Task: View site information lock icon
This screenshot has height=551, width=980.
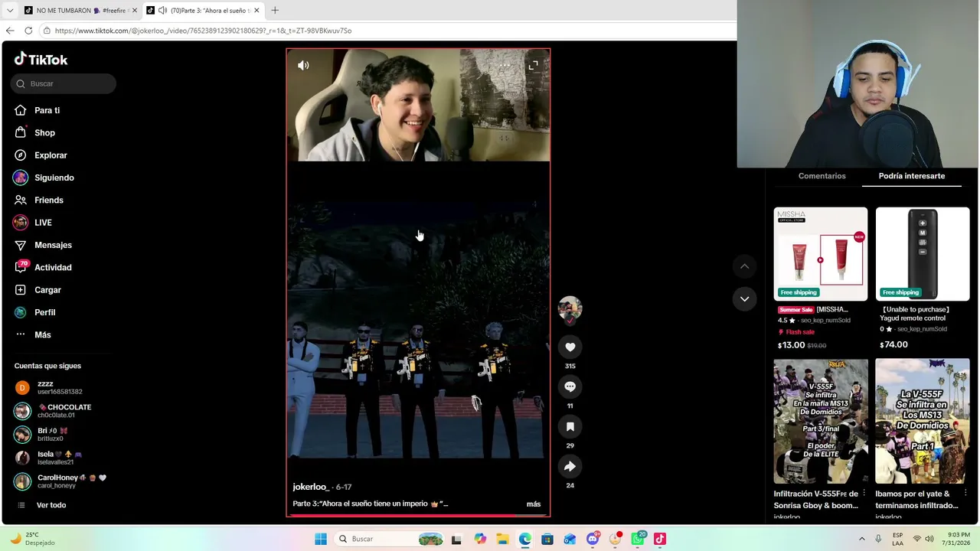Action: [47, 31]
